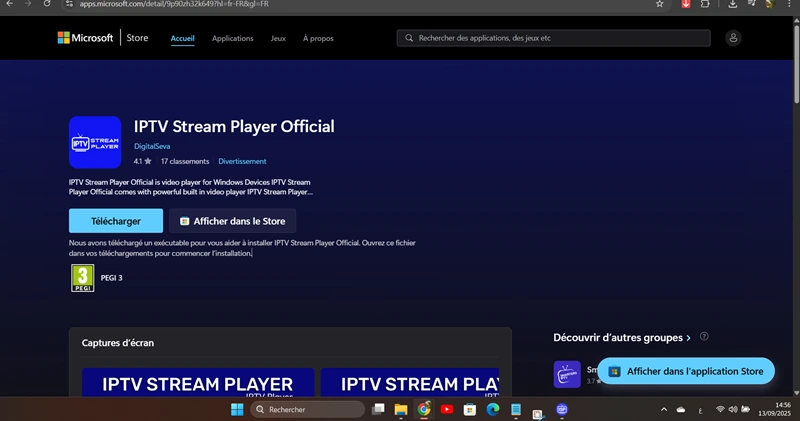The image size is (800, 421).
Task: Open the Applications tab
Action: tap(233, 38)
